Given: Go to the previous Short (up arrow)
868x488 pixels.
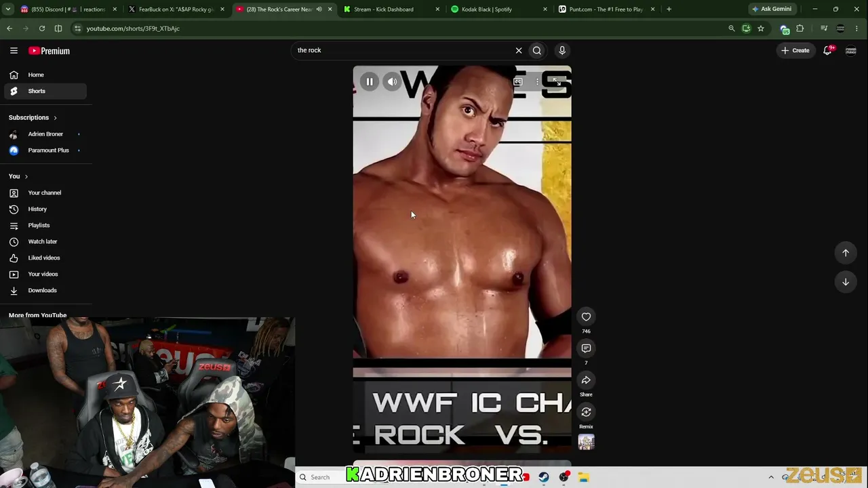Looking at the screenshot, I should [x=846, y=253].
